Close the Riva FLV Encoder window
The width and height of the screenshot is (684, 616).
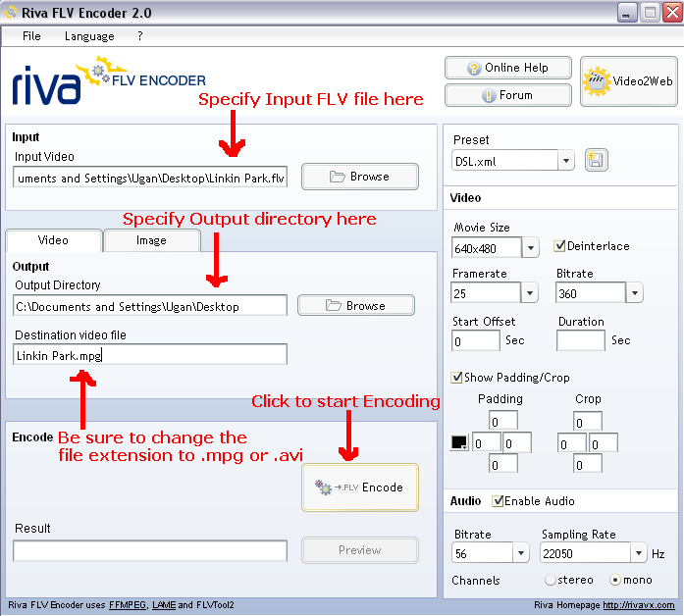click(672, 13)
